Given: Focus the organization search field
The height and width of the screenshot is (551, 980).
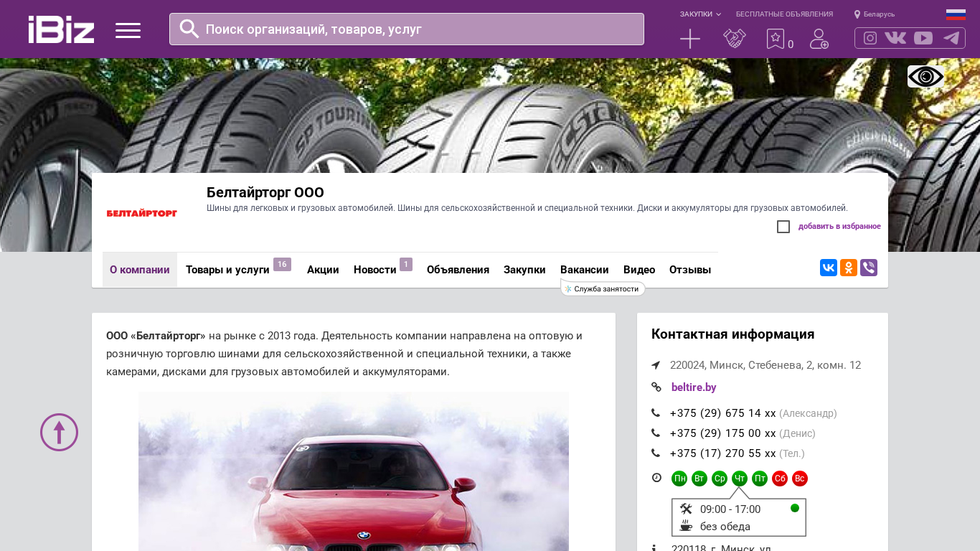Looking at the screenshot, I should 407,29.
